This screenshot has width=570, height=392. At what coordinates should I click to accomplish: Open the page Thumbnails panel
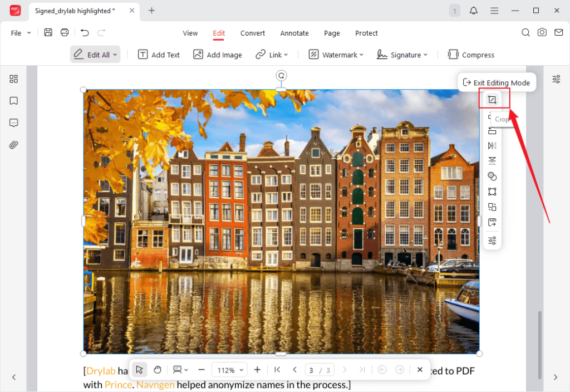(x=13, y=79)
